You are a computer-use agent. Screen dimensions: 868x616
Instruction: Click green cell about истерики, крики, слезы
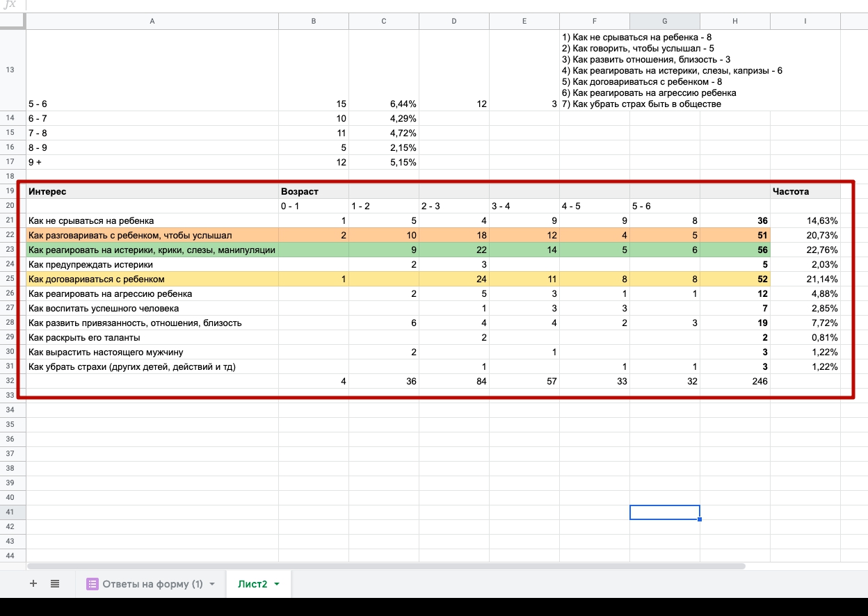tap(152, 250)
